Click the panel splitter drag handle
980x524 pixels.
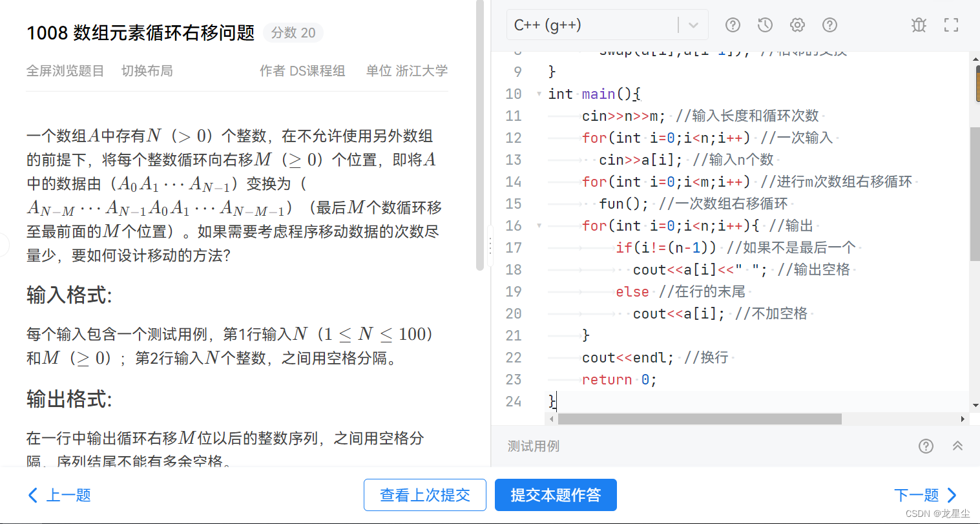(490, 246)
